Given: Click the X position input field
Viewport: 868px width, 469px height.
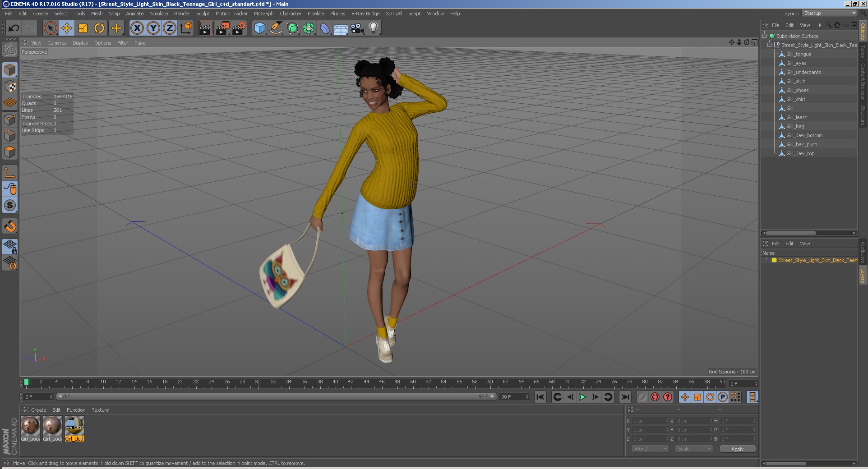Looking at the screenshot, I should click(650, 421).
